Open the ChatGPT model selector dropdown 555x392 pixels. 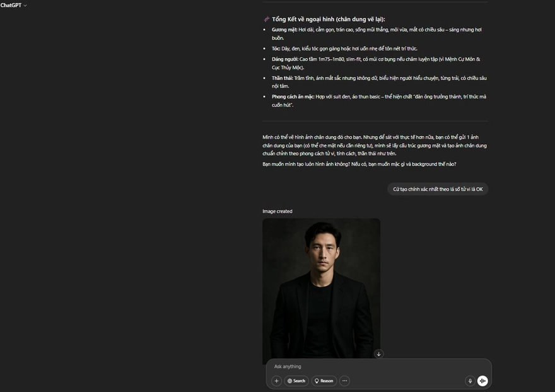[x=14, y=5]
